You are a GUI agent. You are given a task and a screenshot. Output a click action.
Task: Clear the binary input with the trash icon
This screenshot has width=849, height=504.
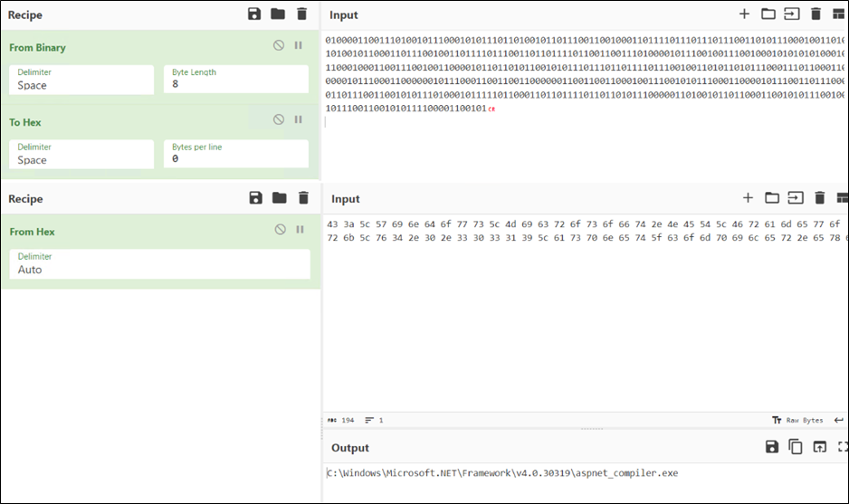pos(816,14)
